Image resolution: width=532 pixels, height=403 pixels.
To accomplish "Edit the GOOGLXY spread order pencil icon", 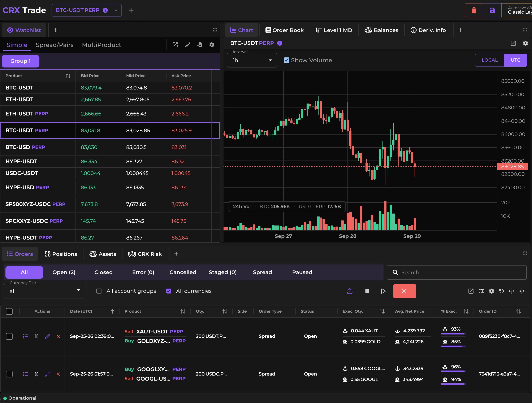I will [47, 374].
